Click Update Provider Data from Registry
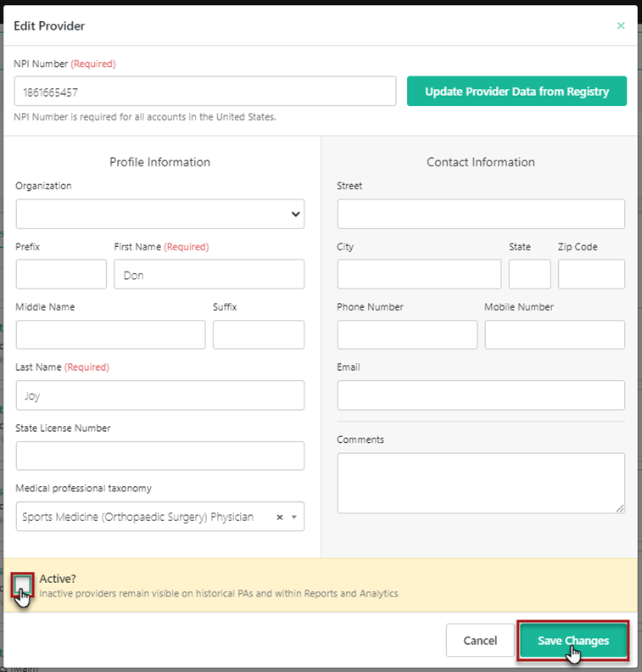This screenshot has width=642, height=672. (x=516, y=92)
